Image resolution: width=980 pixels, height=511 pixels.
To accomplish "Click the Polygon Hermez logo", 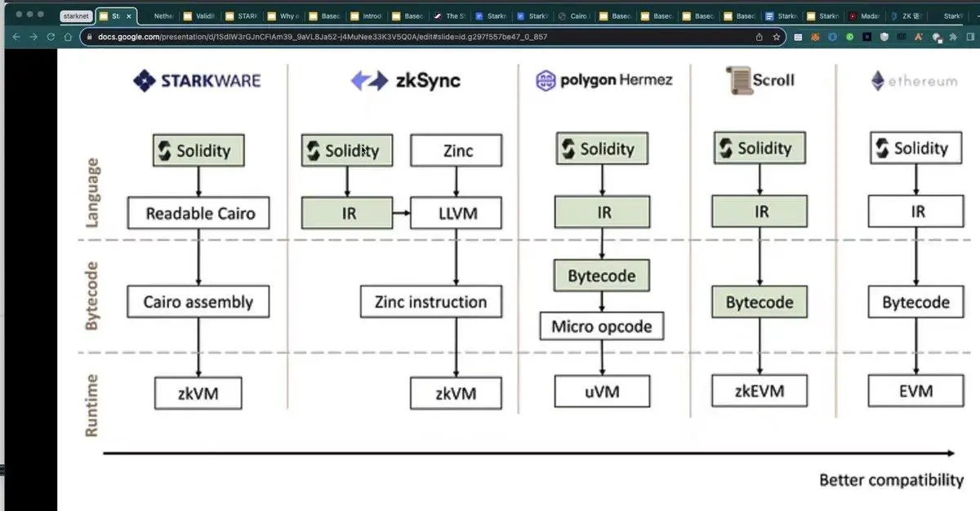I will (x=604, y=80).
